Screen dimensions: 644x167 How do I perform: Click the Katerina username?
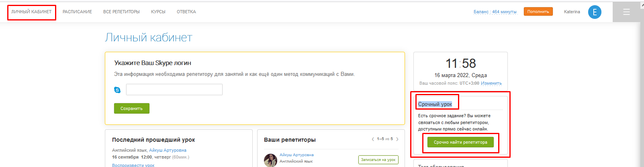(572, 12)
